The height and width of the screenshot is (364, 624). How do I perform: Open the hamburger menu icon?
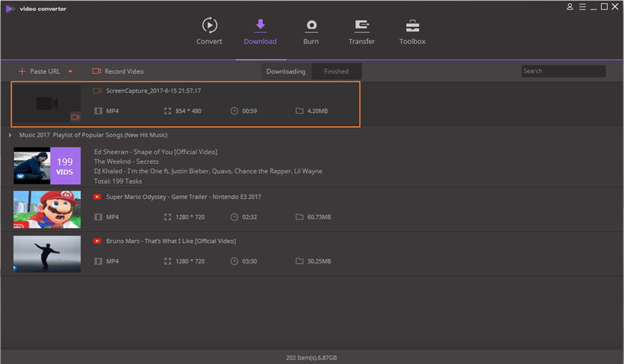click(582, 7)
